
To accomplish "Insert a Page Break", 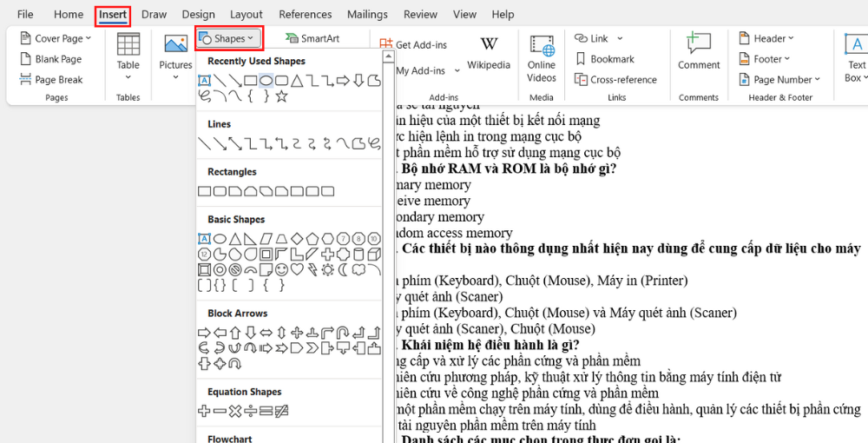I will [x=51, y=80].
